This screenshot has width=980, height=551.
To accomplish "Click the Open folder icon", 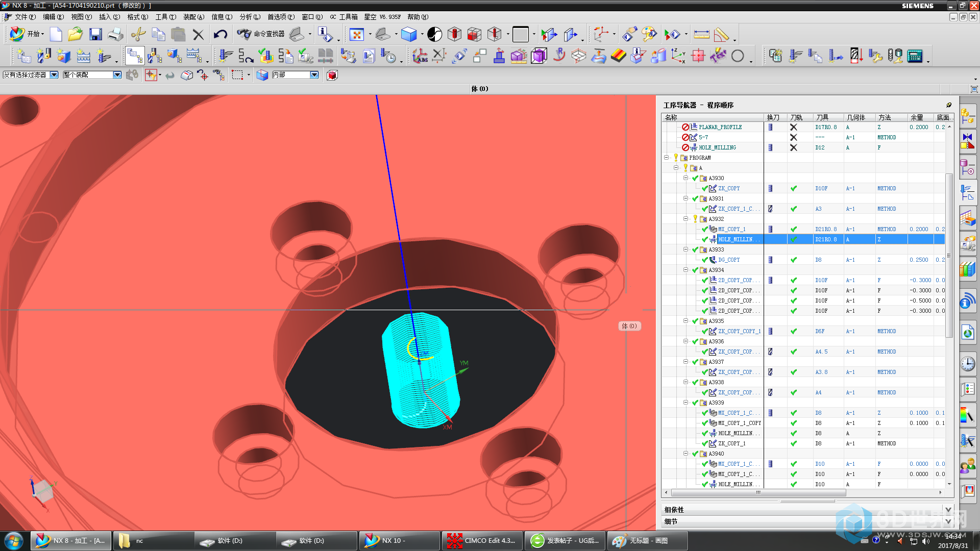I will point(76,34).
